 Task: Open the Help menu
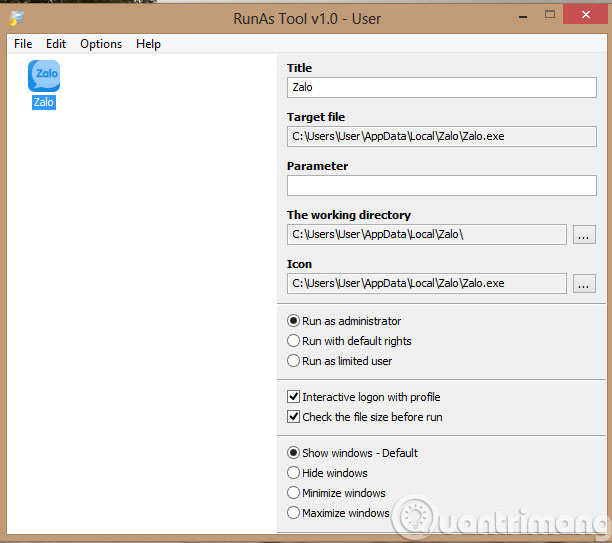tap(148, 44)
